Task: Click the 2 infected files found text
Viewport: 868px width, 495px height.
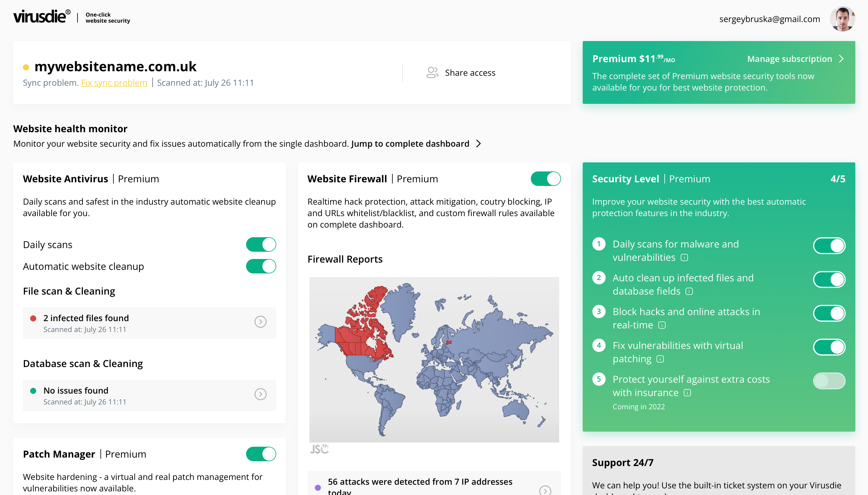Action: (x=86, y=318)
